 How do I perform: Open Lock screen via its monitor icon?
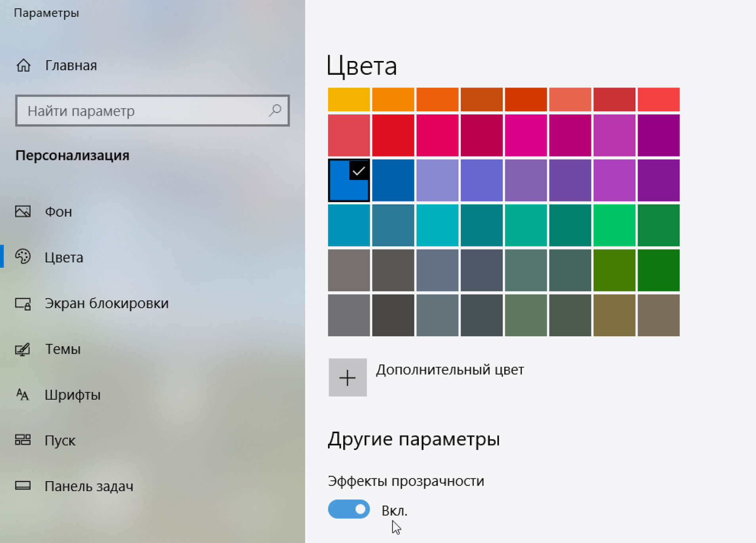23,303
